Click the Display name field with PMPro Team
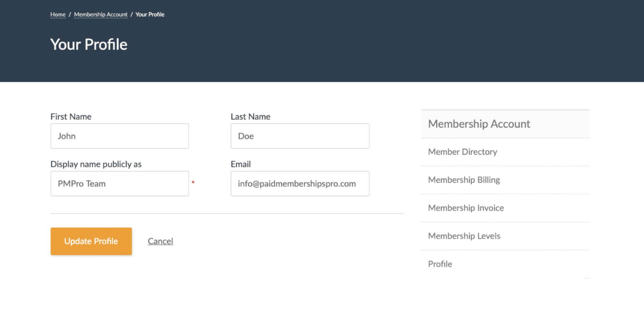The width and height of the screenshot is (644, 329). [x=119, y=184]
